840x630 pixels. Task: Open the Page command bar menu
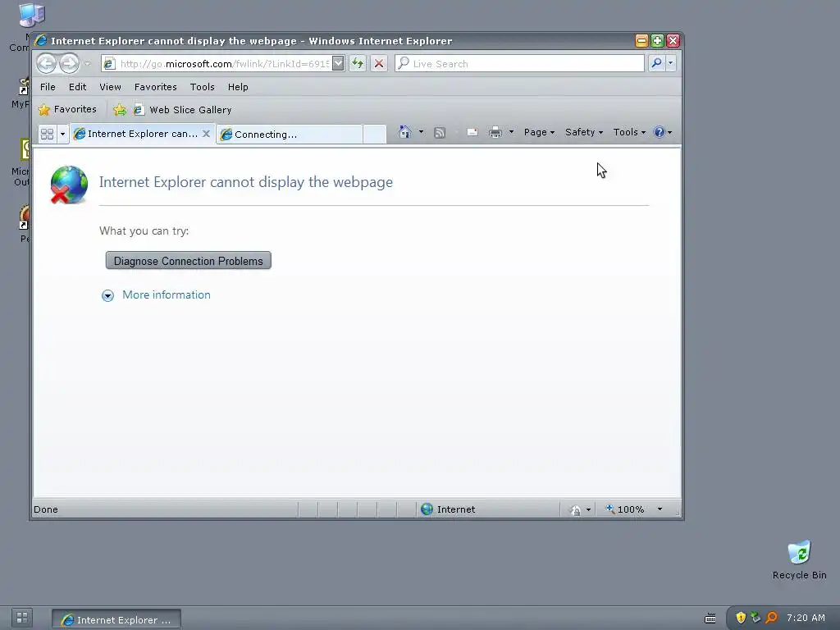tap(539, 132)
